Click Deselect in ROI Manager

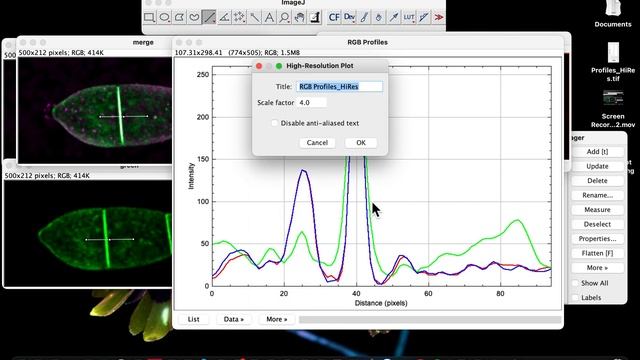pyautogui.click(x=597, y=224)
